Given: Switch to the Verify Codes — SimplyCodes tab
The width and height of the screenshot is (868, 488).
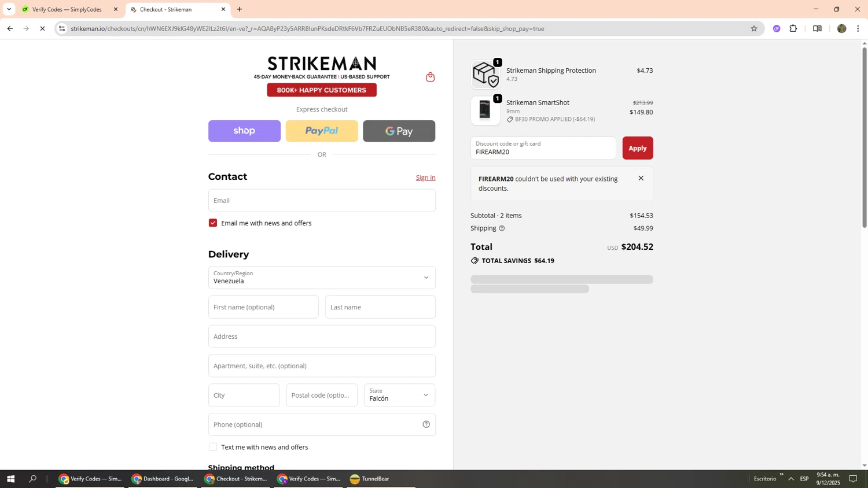Looking at the screenshot, I should (67, 9).
